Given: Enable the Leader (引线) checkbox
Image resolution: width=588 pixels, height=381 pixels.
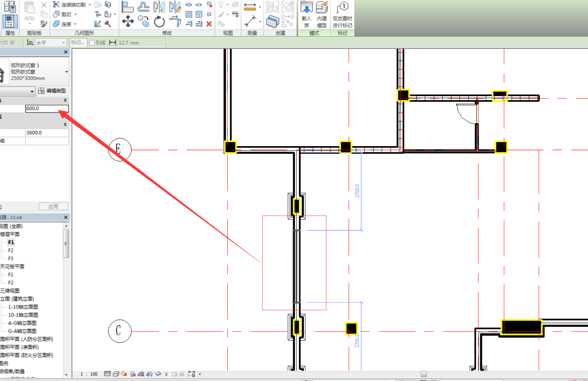Looking at the screenshot, I should pyautogui.click(x=92, y=43).
